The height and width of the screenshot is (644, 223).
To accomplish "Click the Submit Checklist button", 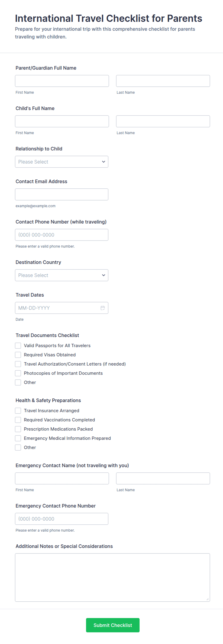I will pos(113,625).
